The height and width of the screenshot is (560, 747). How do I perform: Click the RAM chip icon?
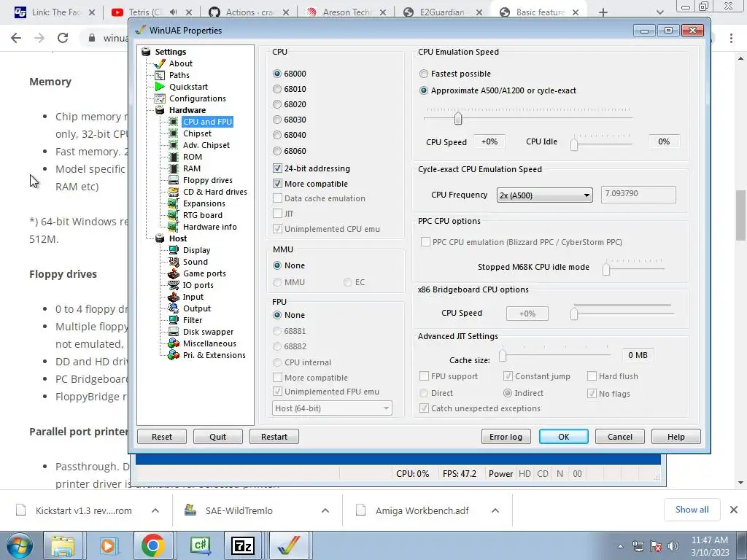pos(174,168)
